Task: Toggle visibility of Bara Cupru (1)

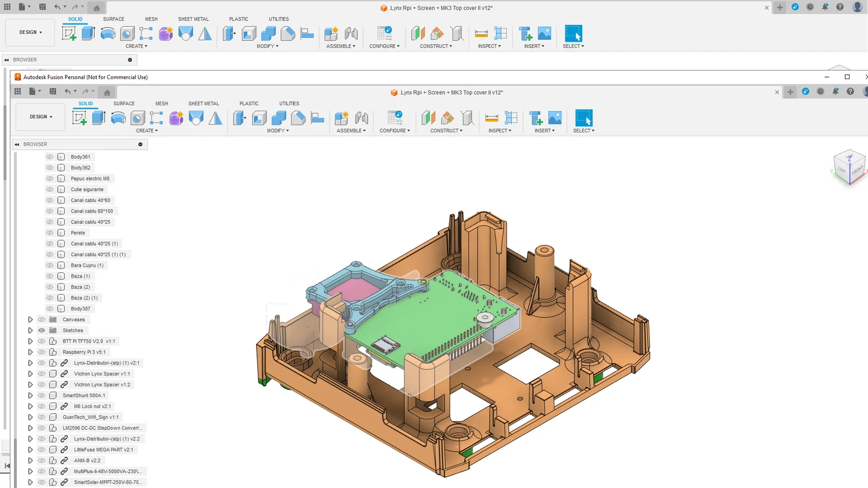Action: [x=50, y=265]
